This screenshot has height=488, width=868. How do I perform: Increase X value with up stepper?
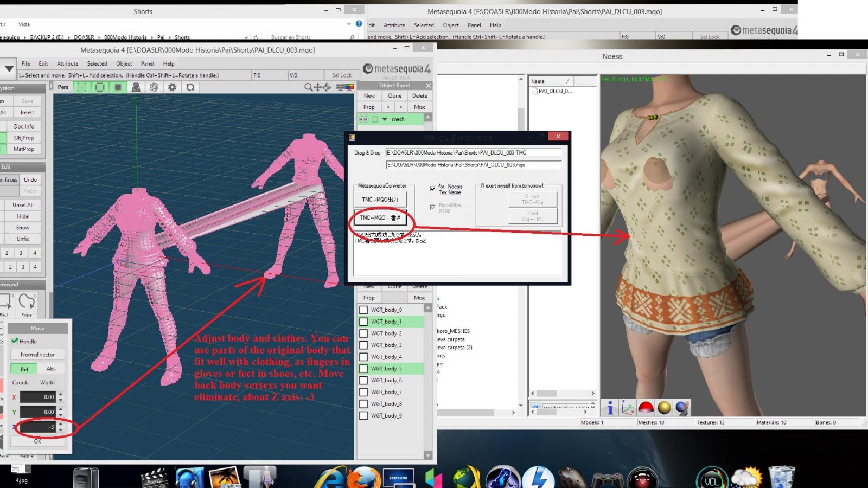[x=61, y=394]
